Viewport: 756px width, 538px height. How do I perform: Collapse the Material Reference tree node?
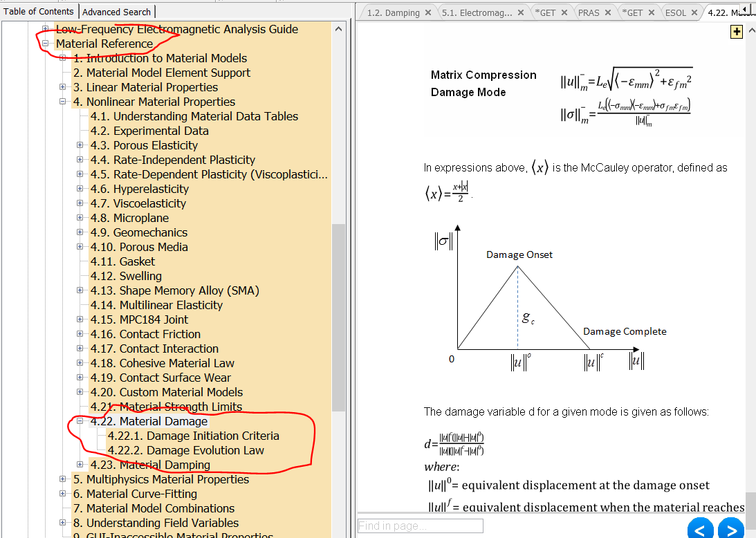coord(45,44)
